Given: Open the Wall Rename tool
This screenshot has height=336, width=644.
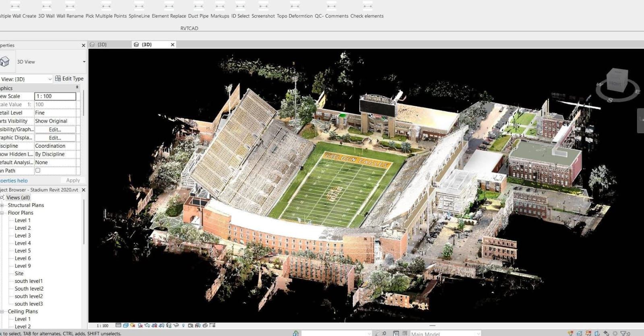Looking at the screenshot, I should click(70, 11).
